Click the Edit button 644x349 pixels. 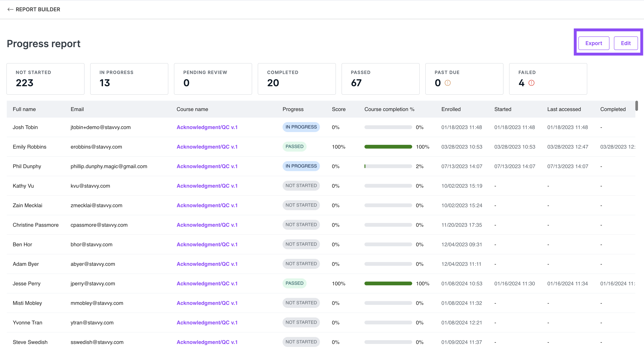click(626, 43)
